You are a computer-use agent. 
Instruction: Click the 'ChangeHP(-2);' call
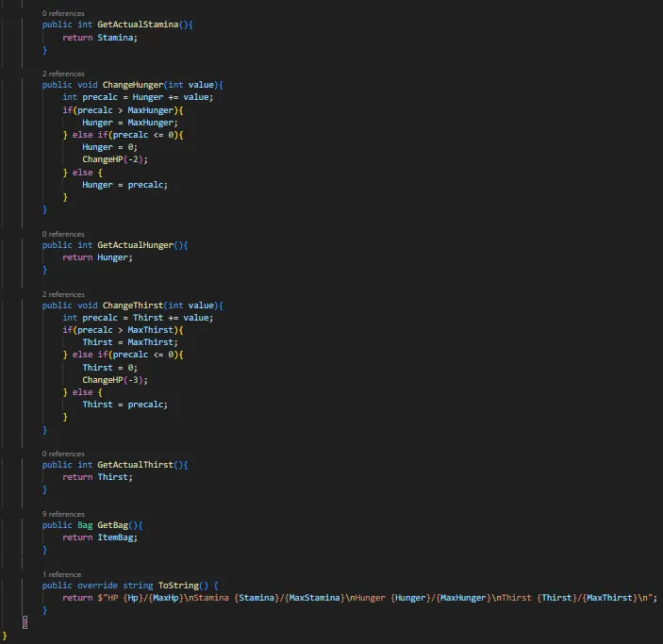(115, 159)
